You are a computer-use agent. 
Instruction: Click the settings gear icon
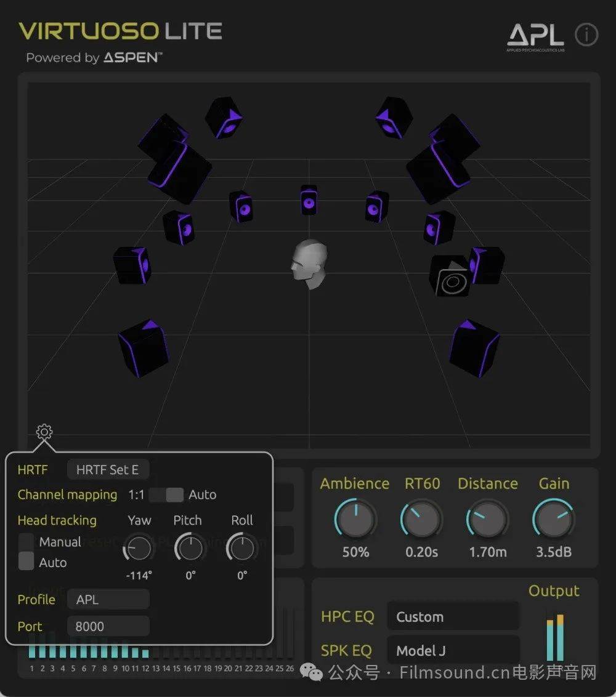point(44,431)
